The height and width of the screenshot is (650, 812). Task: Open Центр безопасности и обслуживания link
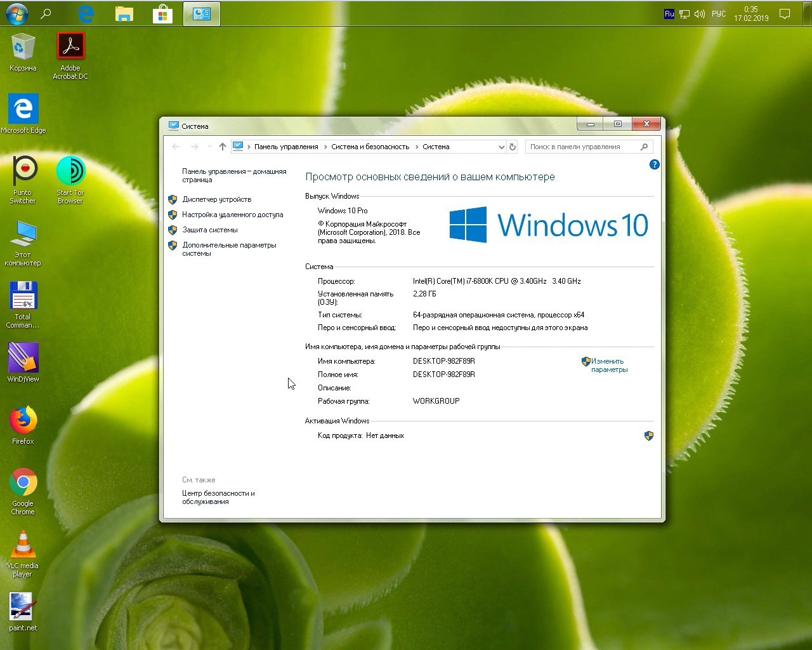(218, 497)
